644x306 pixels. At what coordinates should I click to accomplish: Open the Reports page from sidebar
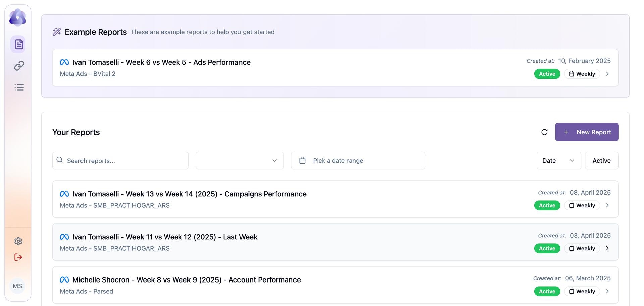point(18,44)
